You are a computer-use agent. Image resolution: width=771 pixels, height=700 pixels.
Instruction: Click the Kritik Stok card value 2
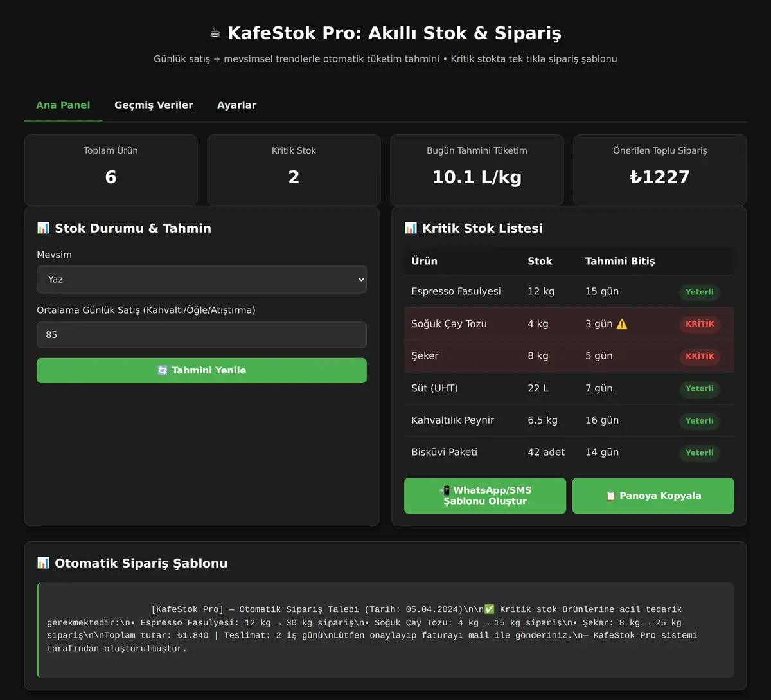click(x=294, y=177)
